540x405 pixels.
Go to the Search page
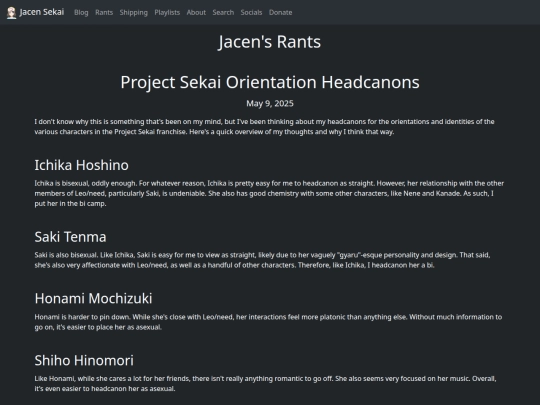pos(223,12)
